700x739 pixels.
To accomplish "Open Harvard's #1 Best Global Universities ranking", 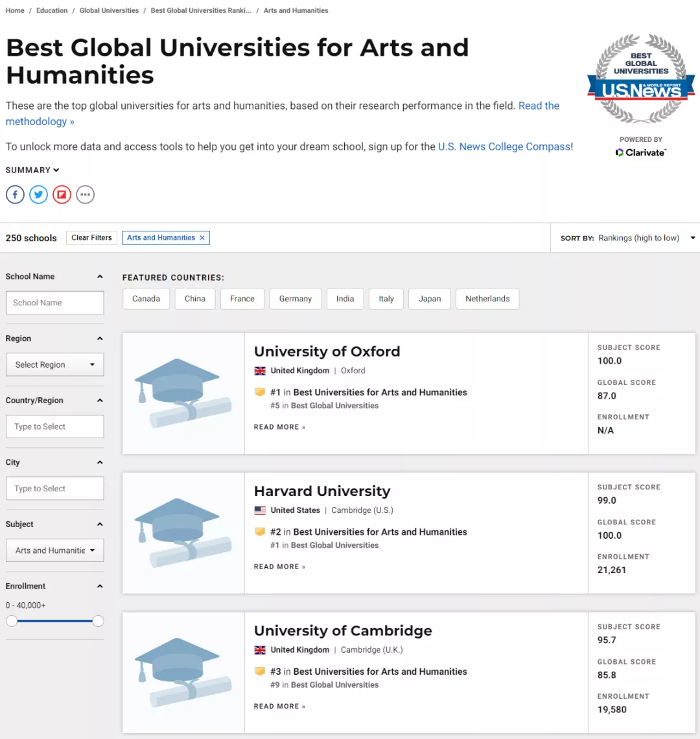I will (324, 545).
